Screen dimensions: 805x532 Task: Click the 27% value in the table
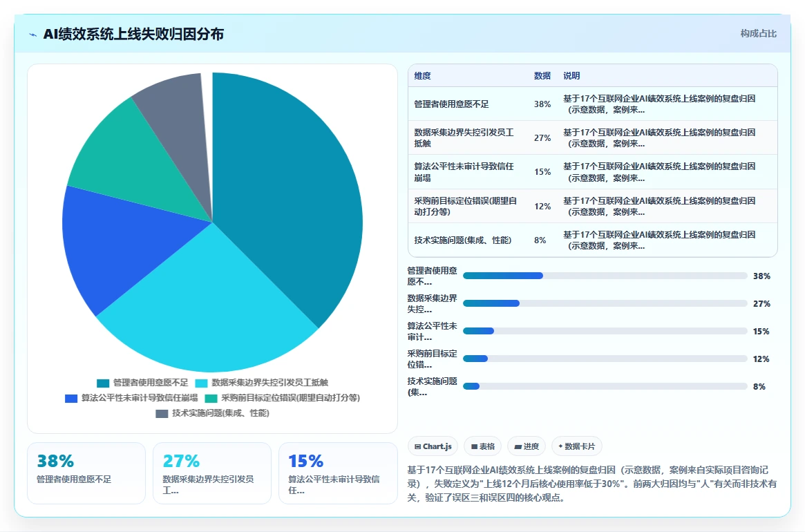(542, 137)
